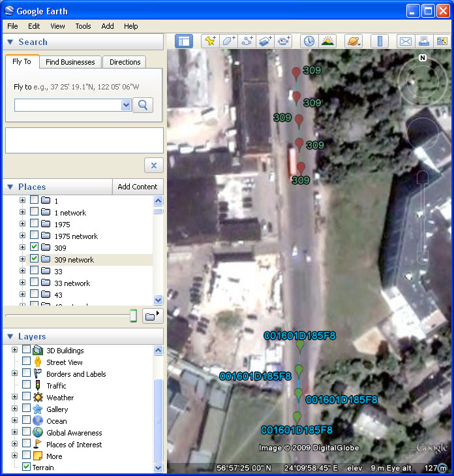Click the 3D Buildings layer icon
Screen dimensions: 454x476
point(38,350)
